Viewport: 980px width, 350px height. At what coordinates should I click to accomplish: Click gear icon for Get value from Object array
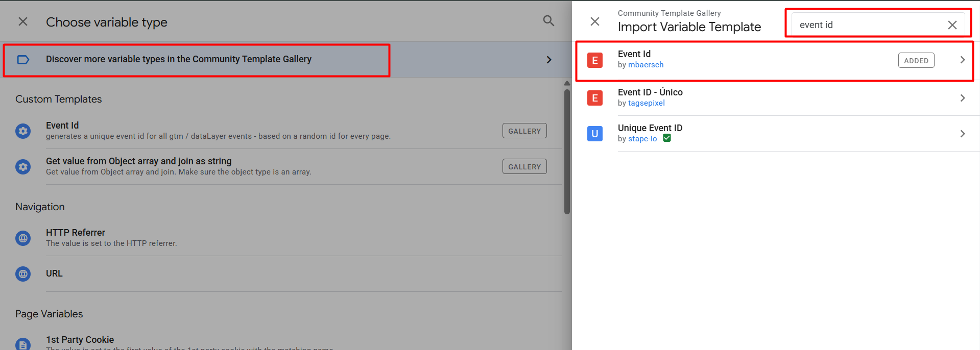[23, 167]
